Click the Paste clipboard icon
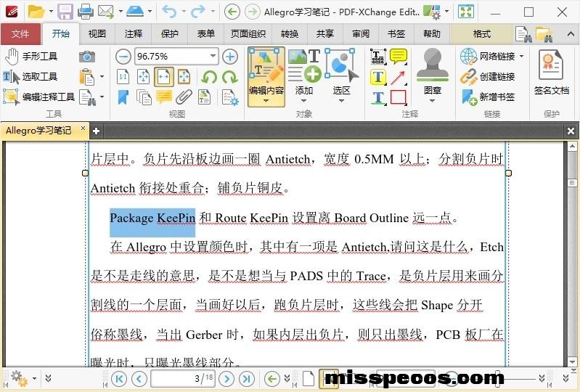Image resolution: width=580 pixels, height=392 pixels. 87,77
